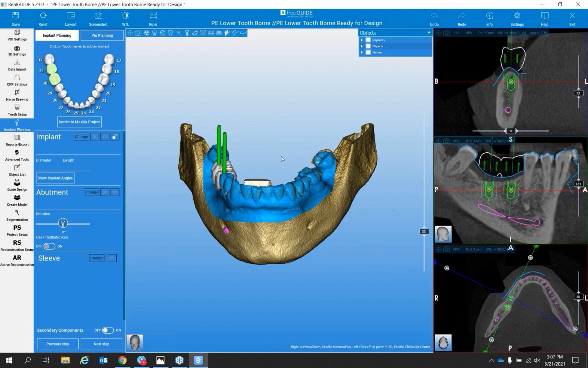The width and height of the screenshot is (588, 368).
Task: Open the Object List
Action: click(17, 171)
